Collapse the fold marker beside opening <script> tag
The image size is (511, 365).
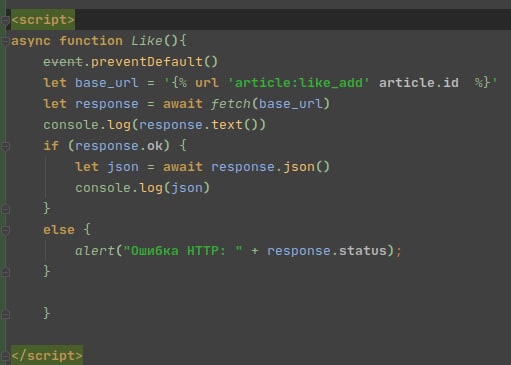click(x=5, y=20)
